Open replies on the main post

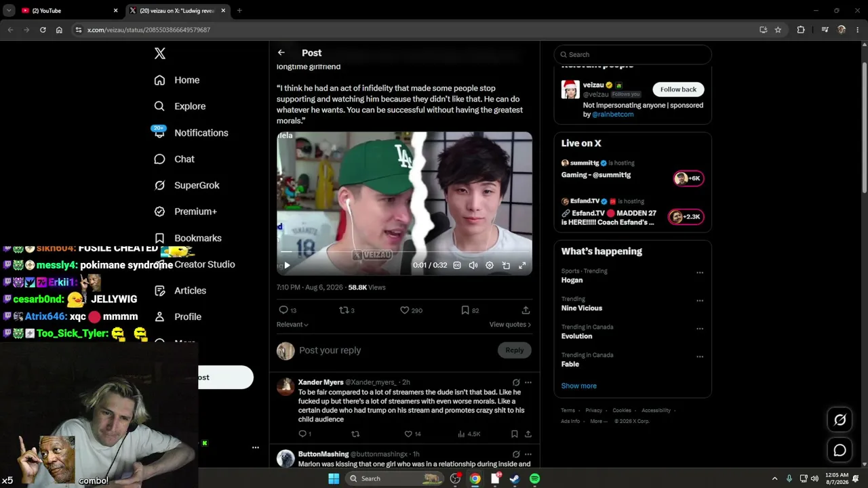click(288, 310)
